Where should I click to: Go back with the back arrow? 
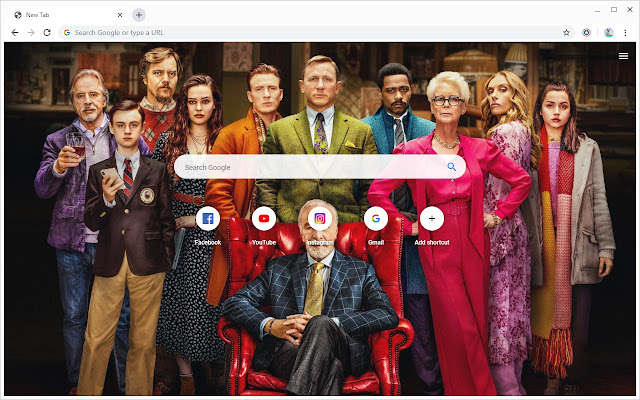15,32
